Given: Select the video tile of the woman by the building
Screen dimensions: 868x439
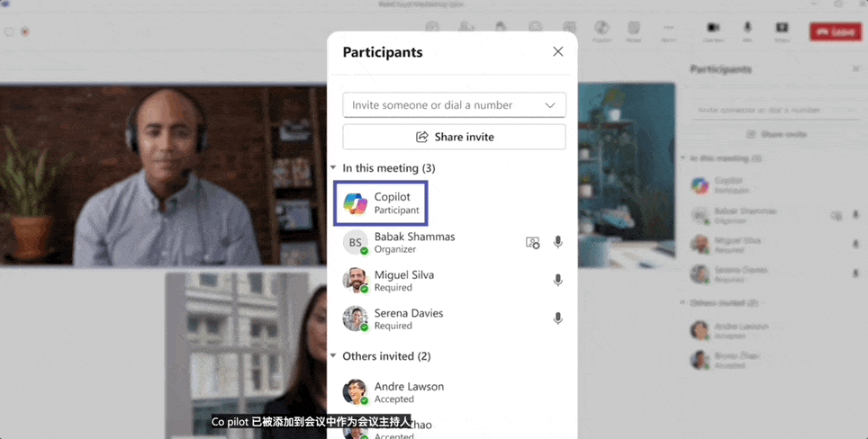Looking at the screenshot, I should 246,355.
